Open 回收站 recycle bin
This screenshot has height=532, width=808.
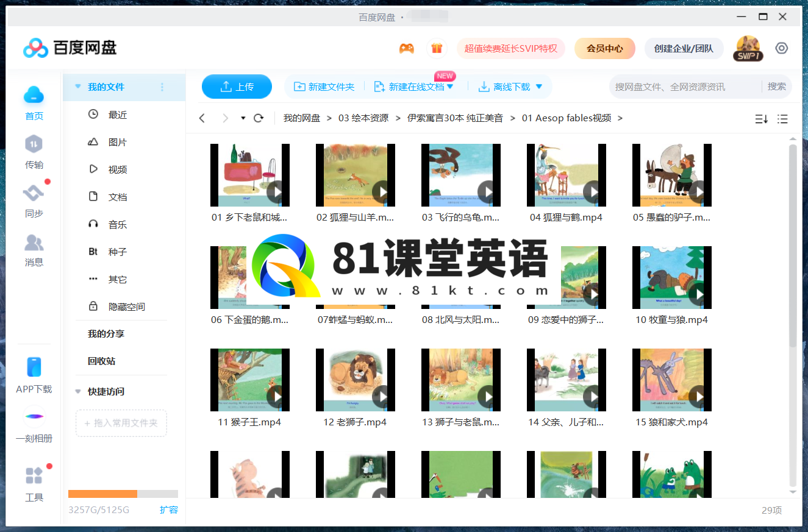click(x=101, y=361)
